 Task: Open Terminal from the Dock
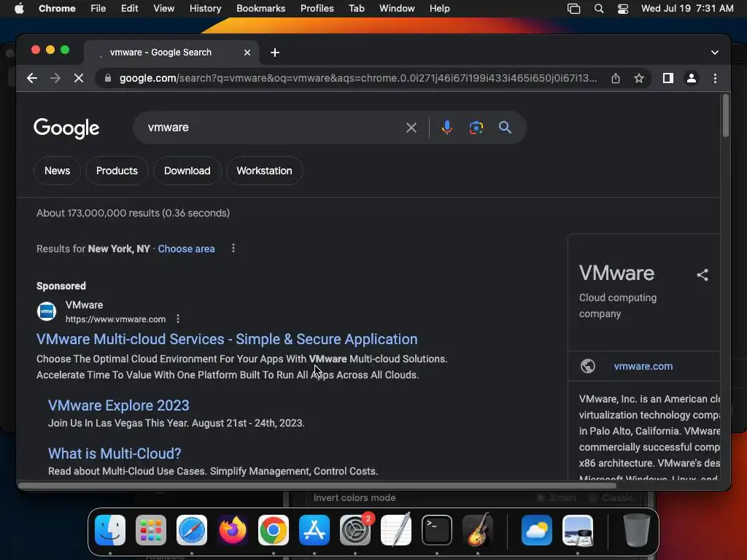(437, 530)
